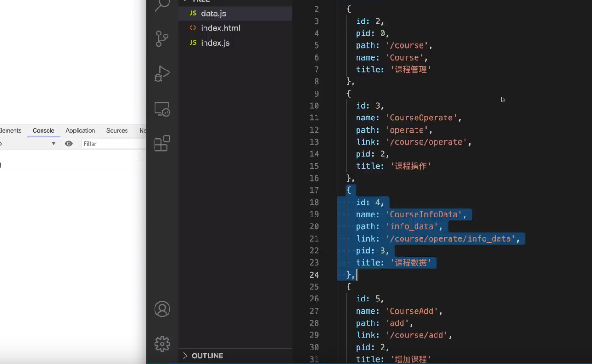Screen dimensions: 592x364
Task: Open the Manage gear settings icon
Action: [x=162, y=344]
